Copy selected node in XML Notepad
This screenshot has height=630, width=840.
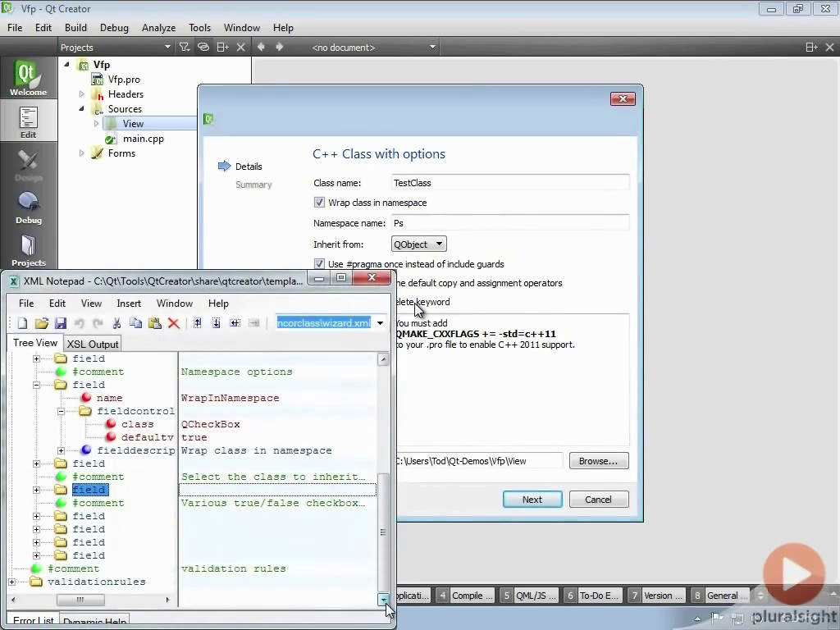tap(135, 323)
